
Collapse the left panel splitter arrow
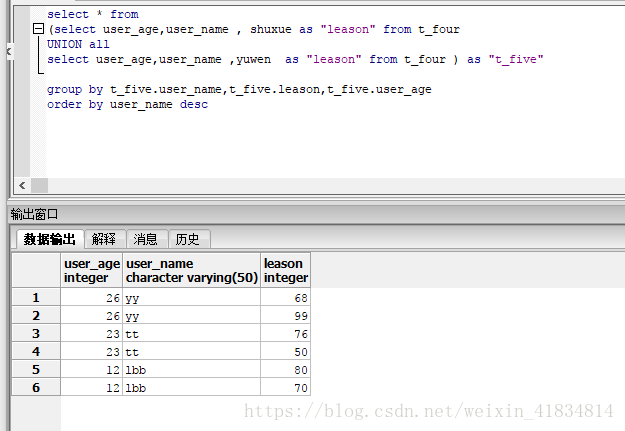[9, 51]
